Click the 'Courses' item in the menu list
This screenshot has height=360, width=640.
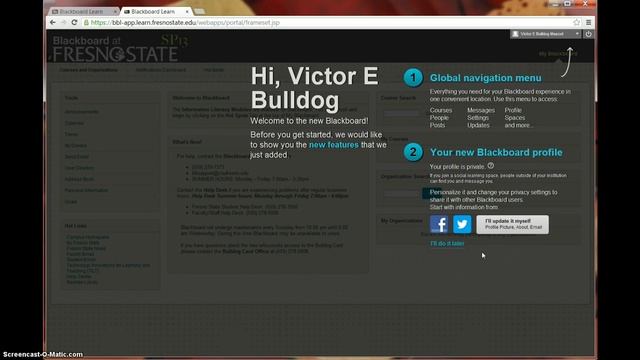pyautogui.click(x=441, y=110)
